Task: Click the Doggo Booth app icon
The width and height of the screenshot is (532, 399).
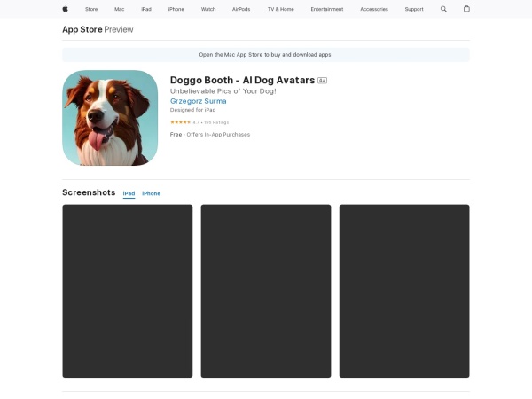Action: (110, 118)
